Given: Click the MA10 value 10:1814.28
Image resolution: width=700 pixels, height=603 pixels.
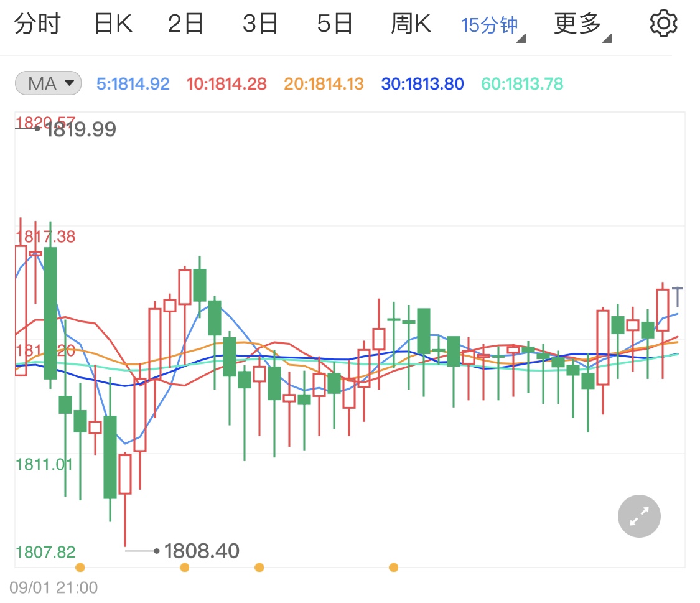Looking at the screenshot, I should 226,84.
